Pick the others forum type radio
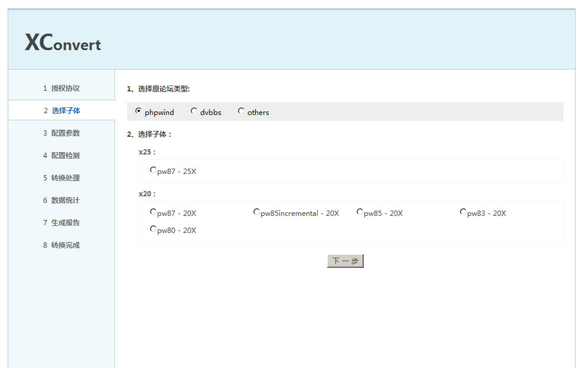588x368 pixels. [x=241, y=111]
